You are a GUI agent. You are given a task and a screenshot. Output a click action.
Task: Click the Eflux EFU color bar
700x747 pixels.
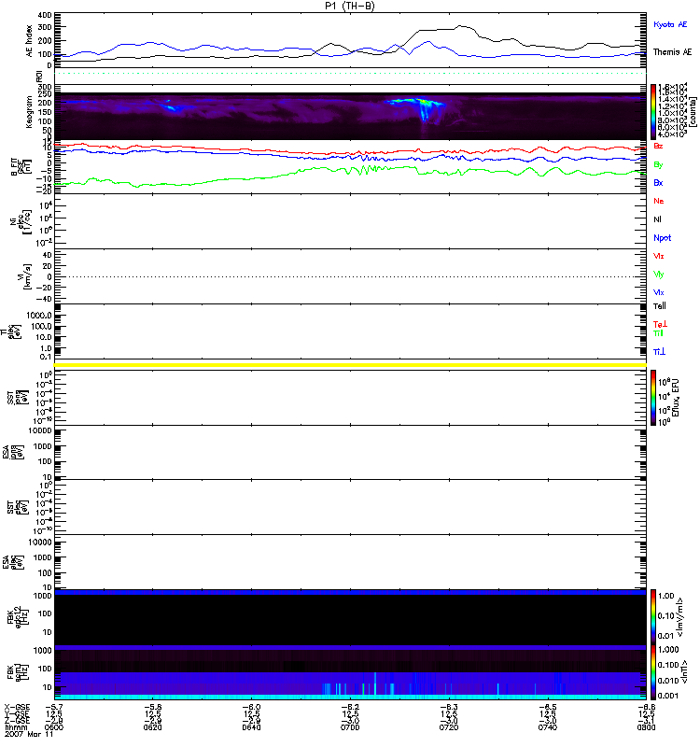click(x=652, y=398)
